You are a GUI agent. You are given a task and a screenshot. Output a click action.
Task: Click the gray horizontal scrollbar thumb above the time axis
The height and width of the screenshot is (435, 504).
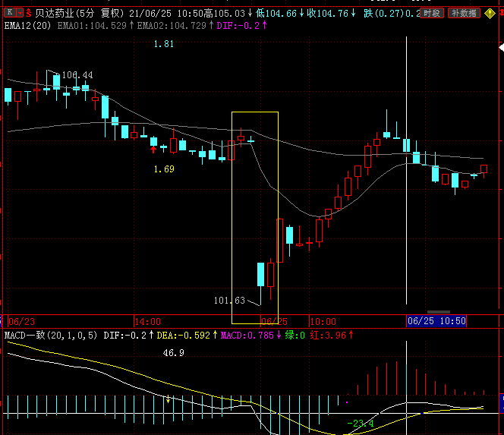click(x=439, y=312)
